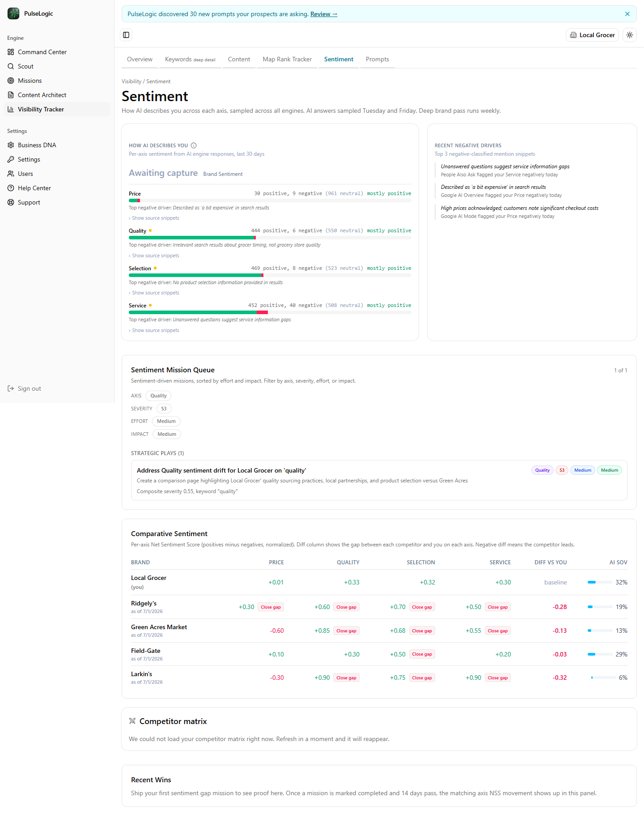Click Local Grocer AI SOV 32% bar

[x=600, y=582]
